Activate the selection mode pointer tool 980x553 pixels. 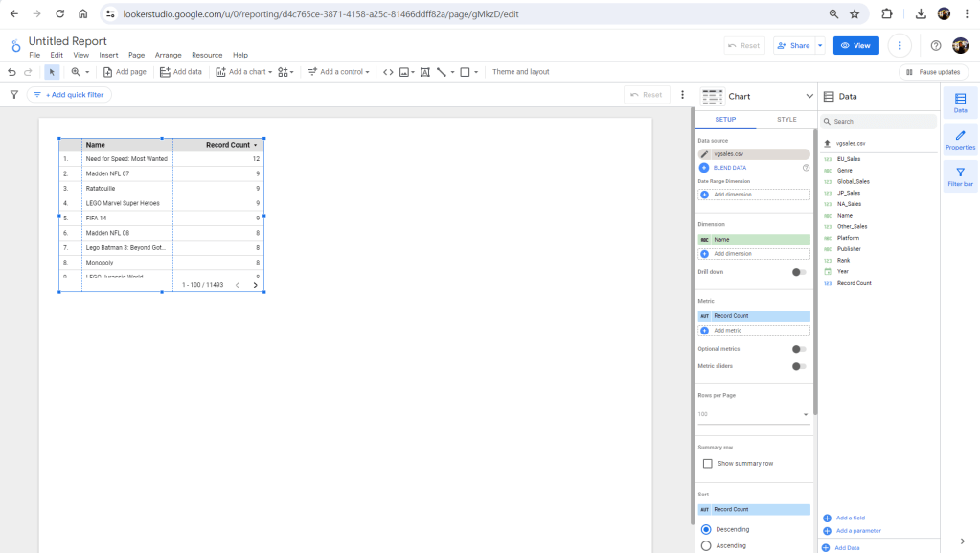point(52,72)
